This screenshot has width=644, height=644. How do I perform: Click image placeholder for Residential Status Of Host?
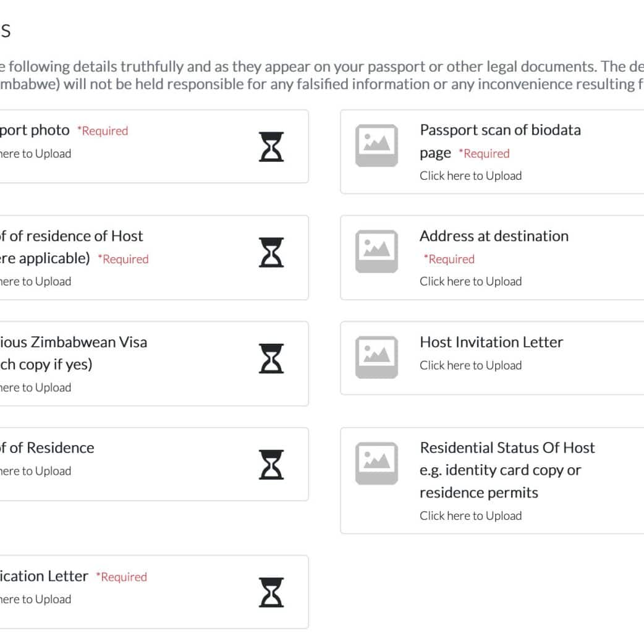[376, 464]
